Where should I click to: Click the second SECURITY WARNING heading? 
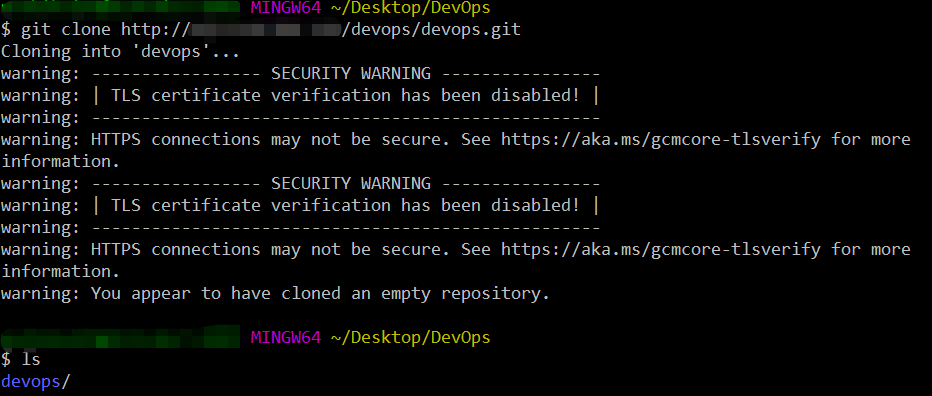[351, 184]
